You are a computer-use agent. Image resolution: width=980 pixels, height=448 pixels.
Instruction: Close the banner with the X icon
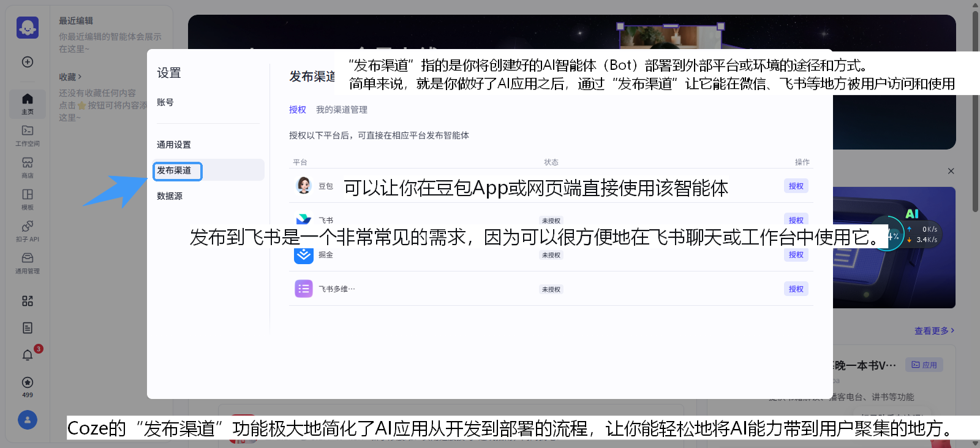(x=951, y=171)
